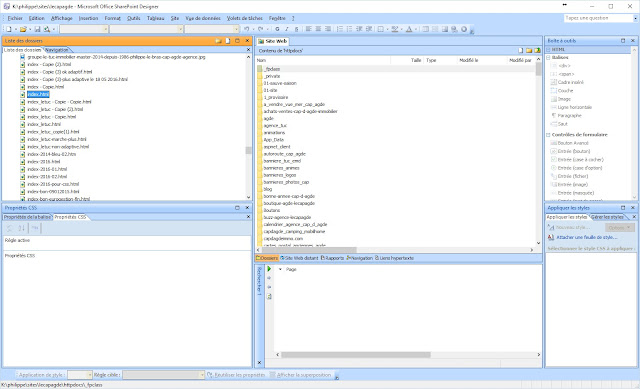Switch to the Navigation tab
This screenshot has width=640, height=389.
(57, 50)
